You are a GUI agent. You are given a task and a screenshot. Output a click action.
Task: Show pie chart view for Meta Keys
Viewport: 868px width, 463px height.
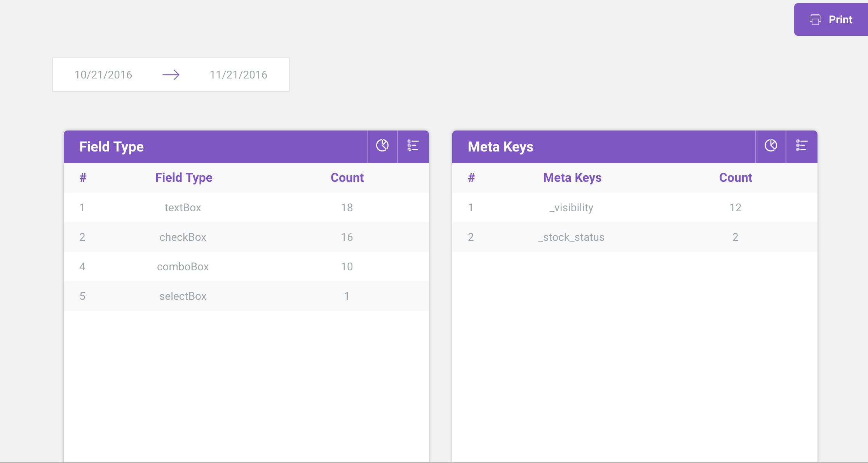pyautogui.click(x=771, y=146)
